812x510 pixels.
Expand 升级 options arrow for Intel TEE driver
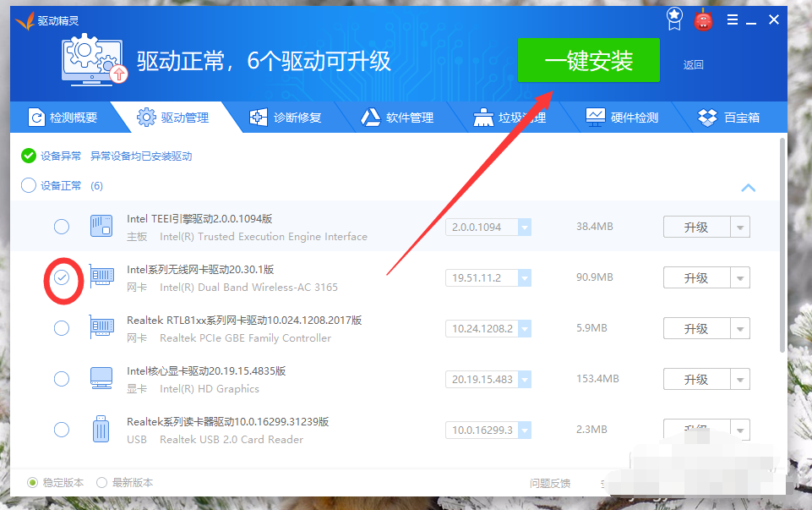point(740,227)
